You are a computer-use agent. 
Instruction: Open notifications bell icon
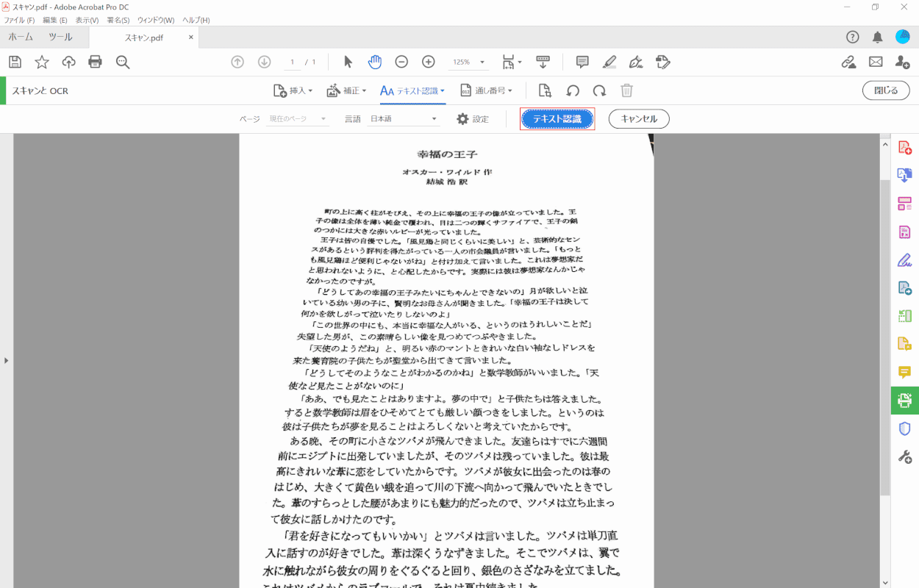click(x=878, y=37)
